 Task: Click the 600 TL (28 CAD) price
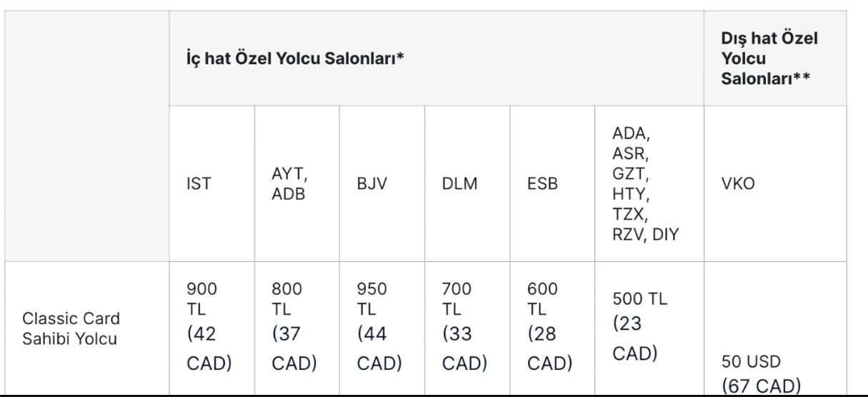click(549, 327)
